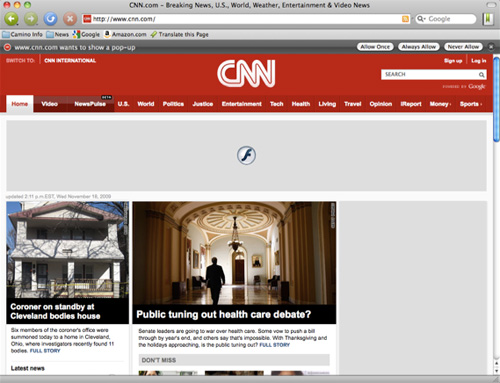Click the browser Forward arrow button

(x=31, y=19)
